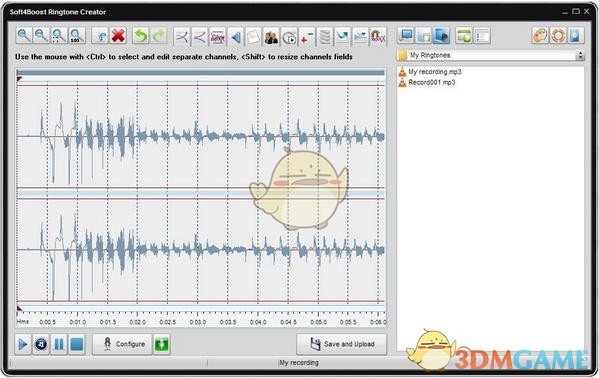Select Record001.mp3 in the file list
599x378 pixels.
point(432,82)
